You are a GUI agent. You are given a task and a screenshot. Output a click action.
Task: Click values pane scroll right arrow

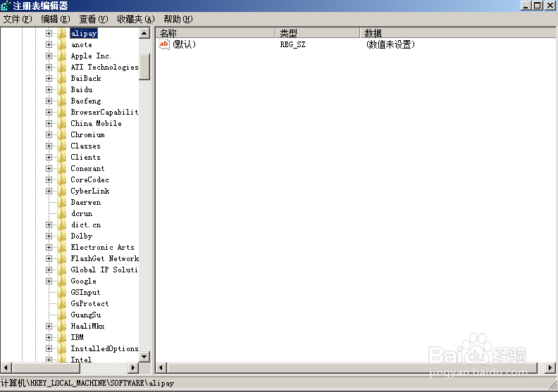click(550, 367)
